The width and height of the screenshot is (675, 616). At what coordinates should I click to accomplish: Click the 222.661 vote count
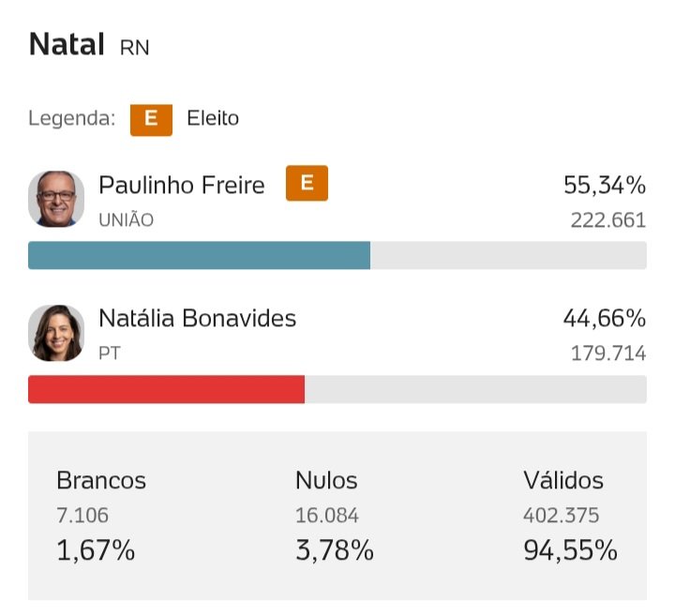[x=608, y=220]
